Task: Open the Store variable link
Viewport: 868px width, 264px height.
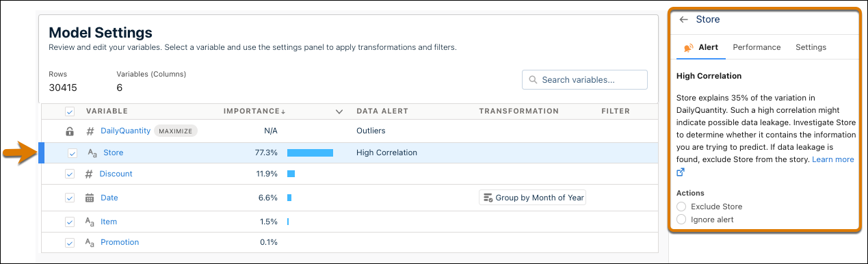Action: pyautogui.click(x=114, y=153)
